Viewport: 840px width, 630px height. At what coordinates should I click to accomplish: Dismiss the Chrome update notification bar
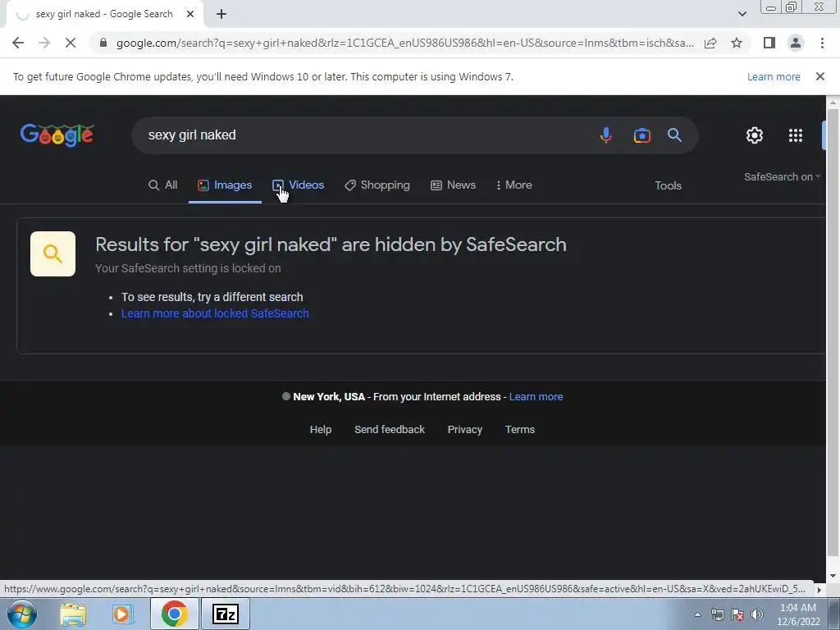pyautogui.click(x=819, y=76)
